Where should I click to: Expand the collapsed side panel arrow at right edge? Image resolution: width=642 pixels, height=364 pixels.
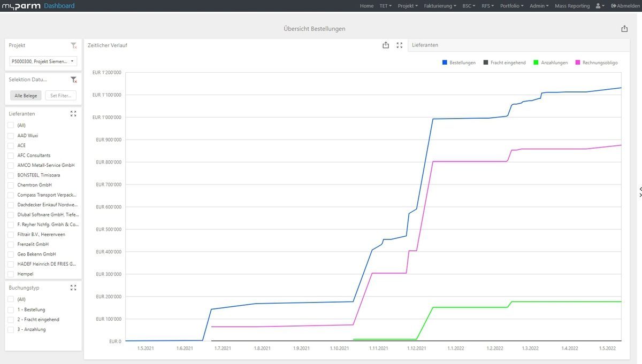(x=640, y=192)
